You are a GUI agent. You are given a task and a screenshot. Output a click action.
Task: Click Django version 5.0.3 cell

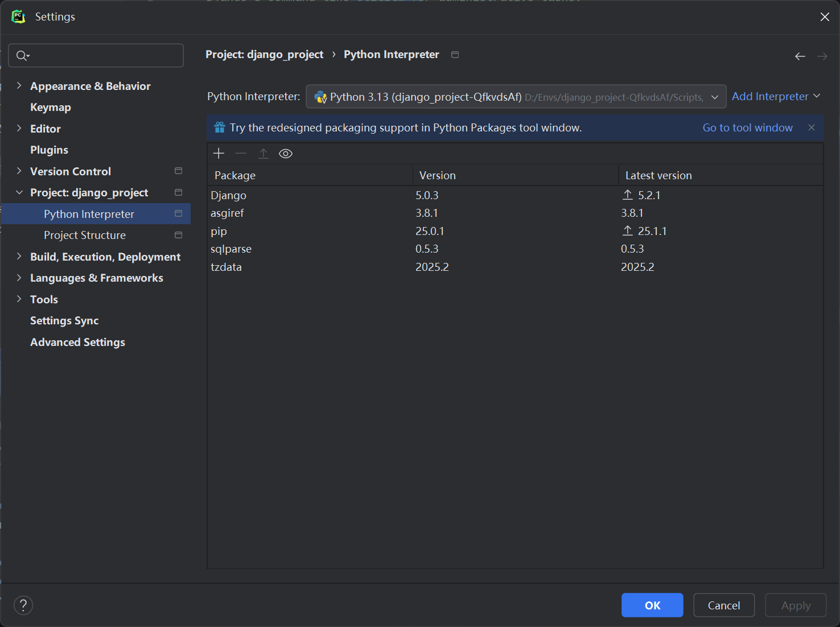point(427,195)
